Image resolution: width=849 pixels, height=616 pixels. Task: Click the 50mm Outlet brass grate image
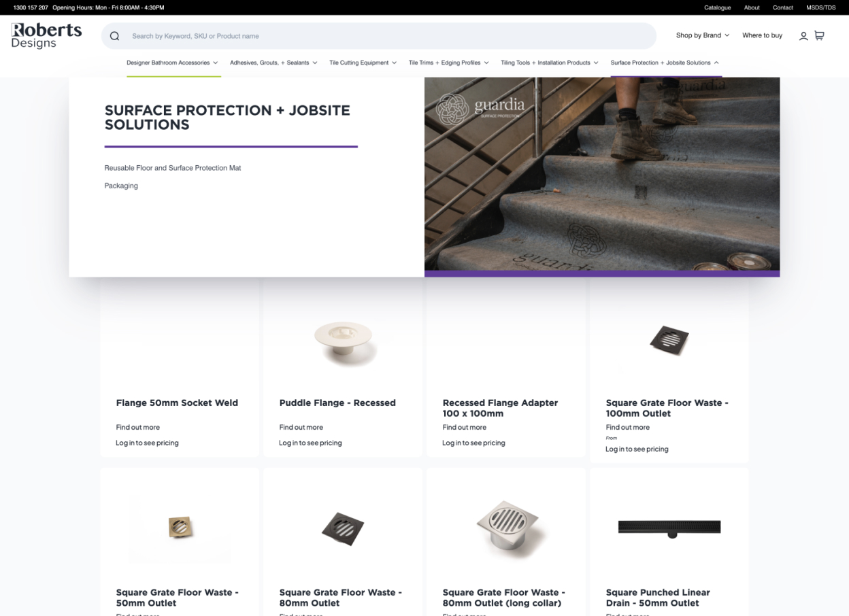click(180, 528)
